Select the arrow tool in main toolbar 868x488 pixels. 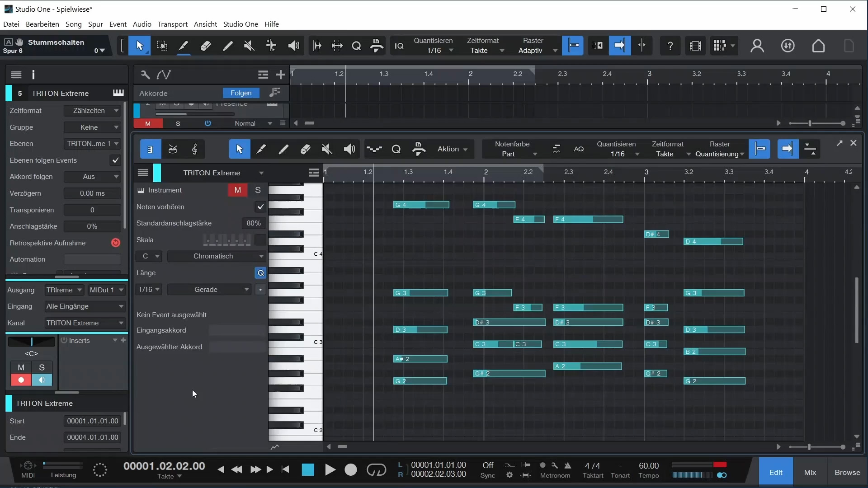pos(139,46)
